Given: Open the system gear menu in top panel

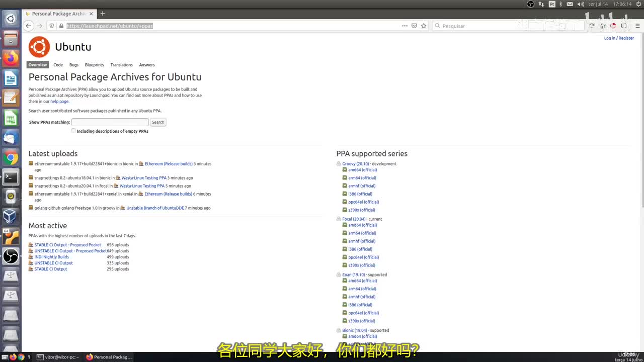Looking at the screenshot, I should pyautogui.click(x=637, y=4).
